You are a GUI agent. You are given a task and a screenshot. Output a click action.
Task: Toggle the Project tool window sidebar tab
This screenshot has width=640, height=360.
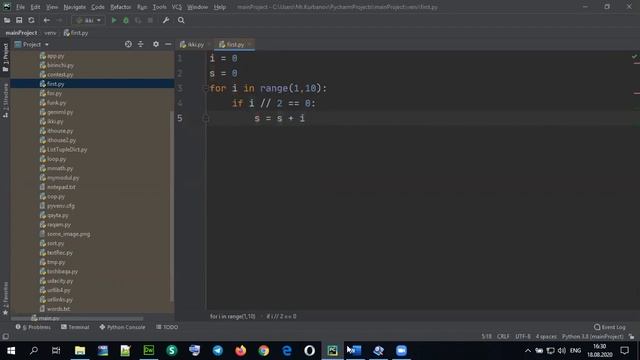coord(5,57)
